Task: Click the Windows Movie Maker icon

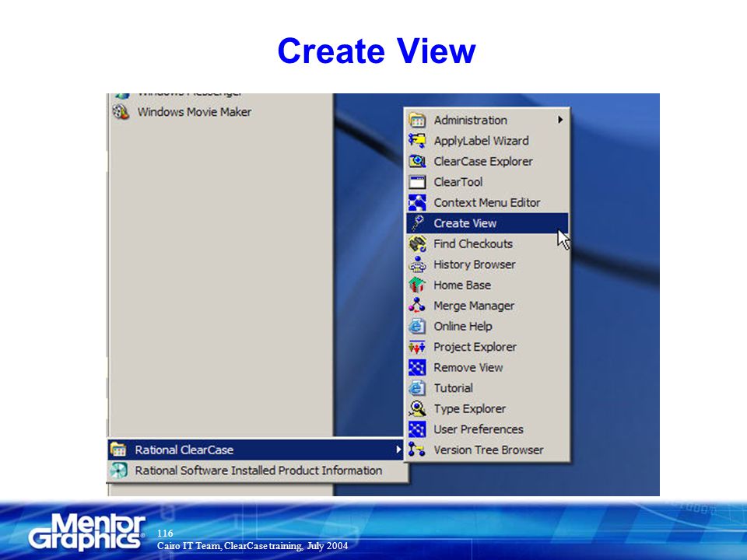Action: 121,112
